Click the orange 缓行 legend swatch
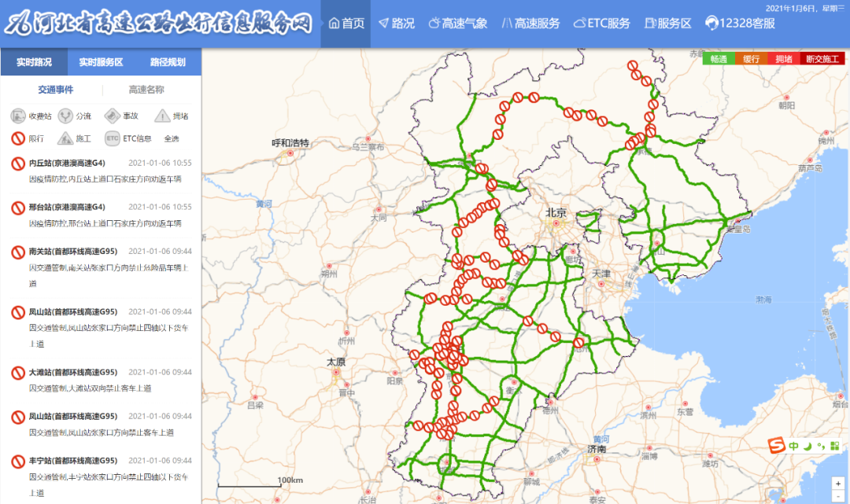The image size is (850, 504). point(752,59)
